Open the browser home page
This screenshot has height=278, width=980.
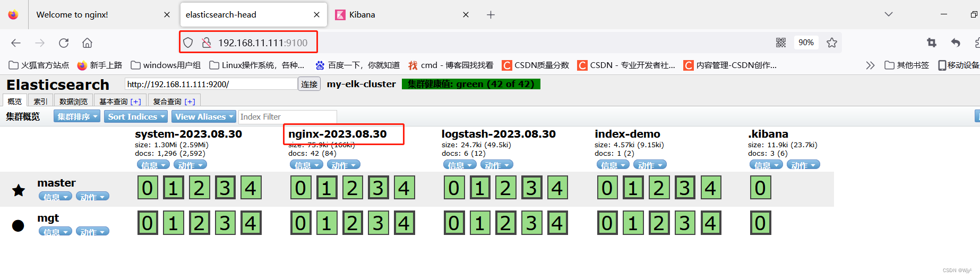point(88,43)
